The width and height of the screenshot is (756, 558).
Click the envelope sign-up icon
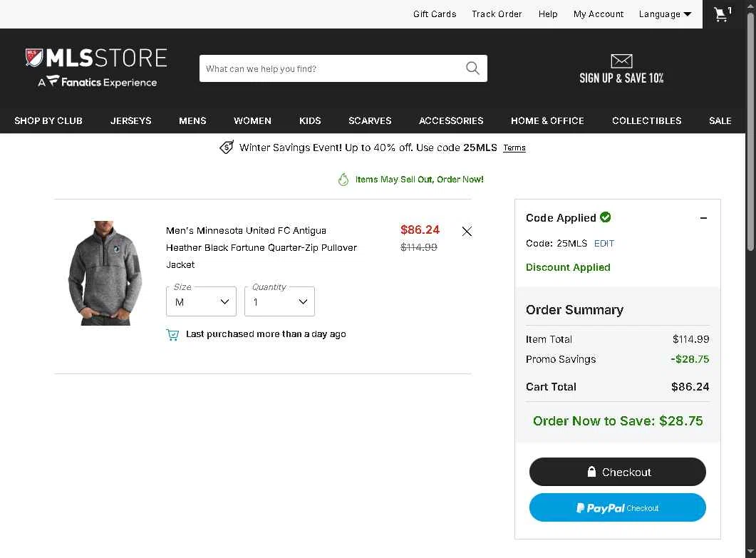[621, 61]
